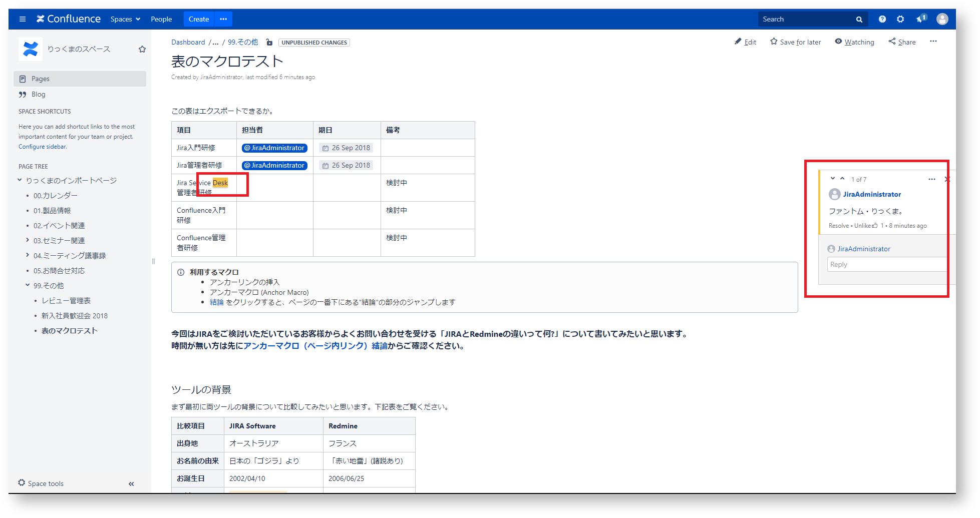Image resolution: width=980 pixels, height=518 pixels.
Task: Open レビュー管理表 page
Action: [x=66, y=301]
